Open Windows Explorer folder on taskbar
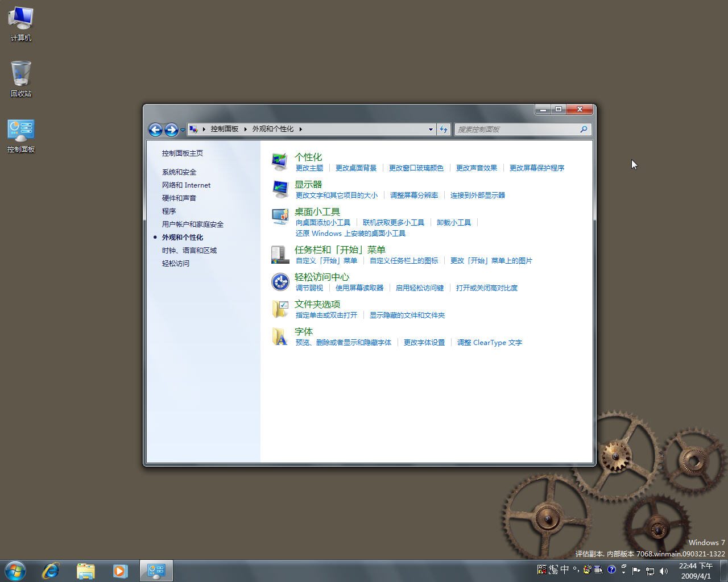 [85, 571]
